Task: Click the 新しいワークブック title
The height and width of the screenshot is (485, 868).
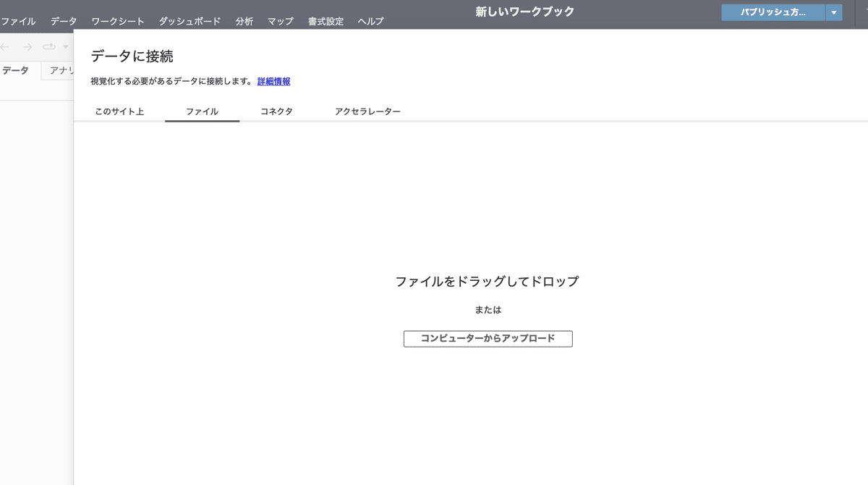Action: 525,12
